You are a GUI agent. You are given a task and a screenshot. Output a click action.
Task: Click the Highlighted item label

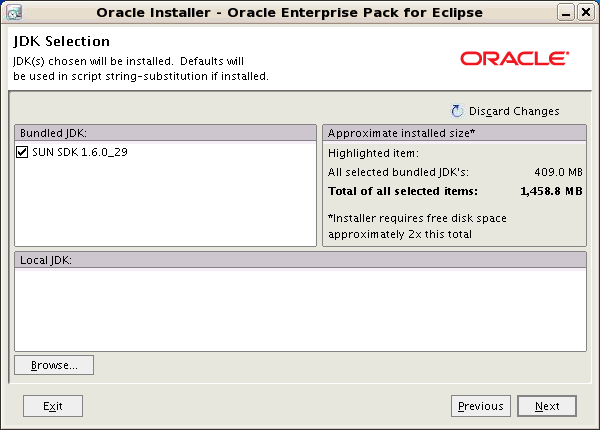tap(373, 153)
